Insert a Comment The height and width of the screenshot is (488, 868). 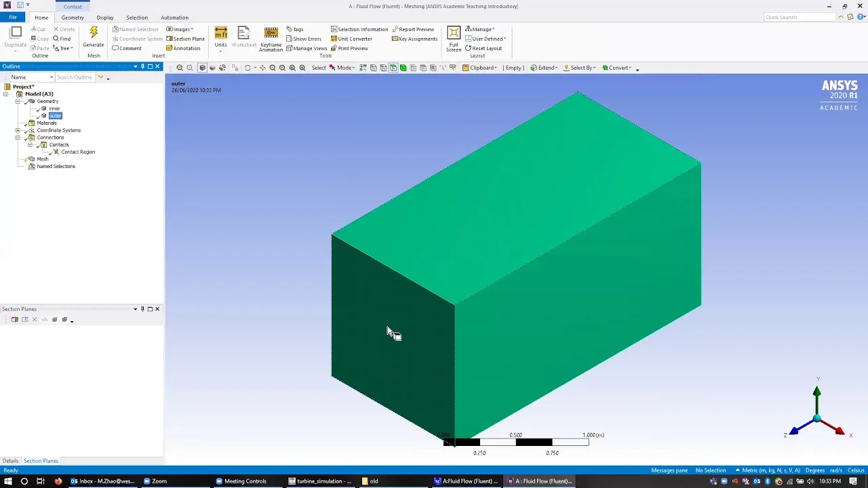pos(127,48)
